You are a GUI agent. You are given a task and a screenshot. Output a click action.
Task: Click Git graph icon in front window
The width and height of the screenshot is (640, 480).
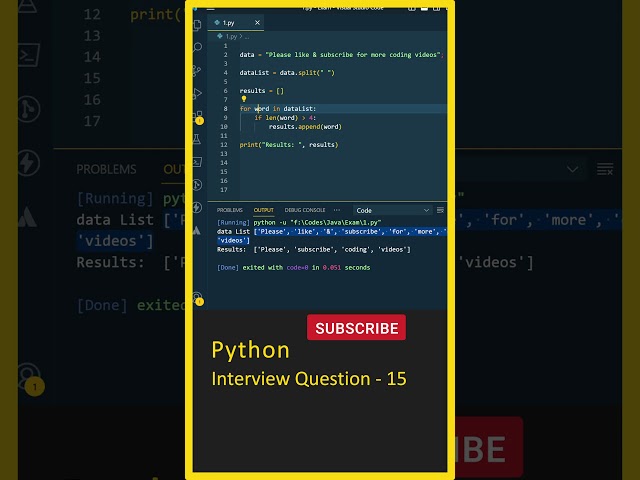click(x=198, y=185)
